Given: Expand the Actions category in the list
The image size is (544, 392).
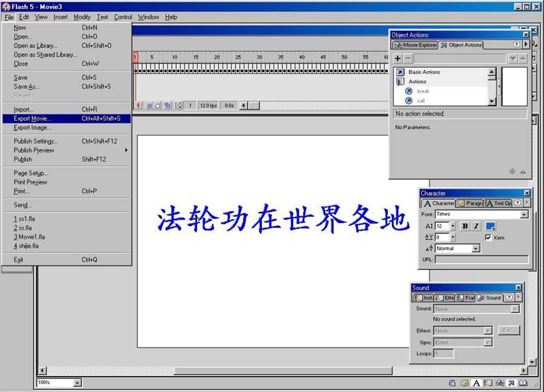Looking at the screenshot, I should (400, 81).
